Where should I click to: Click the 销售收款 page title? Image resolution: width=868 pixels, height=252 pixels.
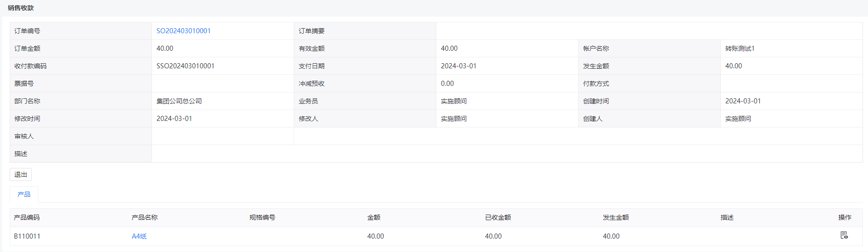pyautogui.click(x=21, y=8)
